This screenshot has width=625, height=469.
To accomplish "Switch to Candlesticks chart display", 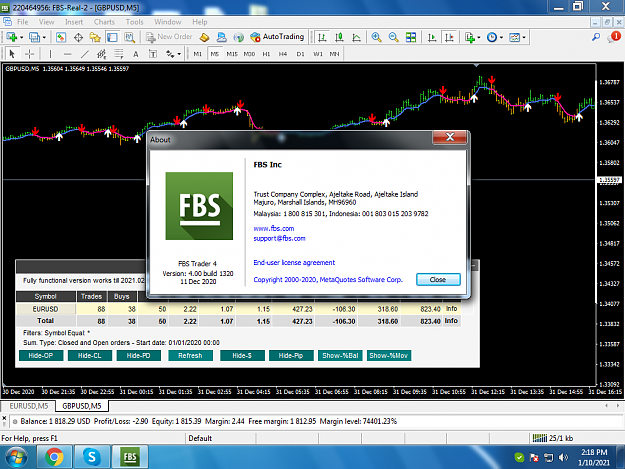I will point(339,37).
